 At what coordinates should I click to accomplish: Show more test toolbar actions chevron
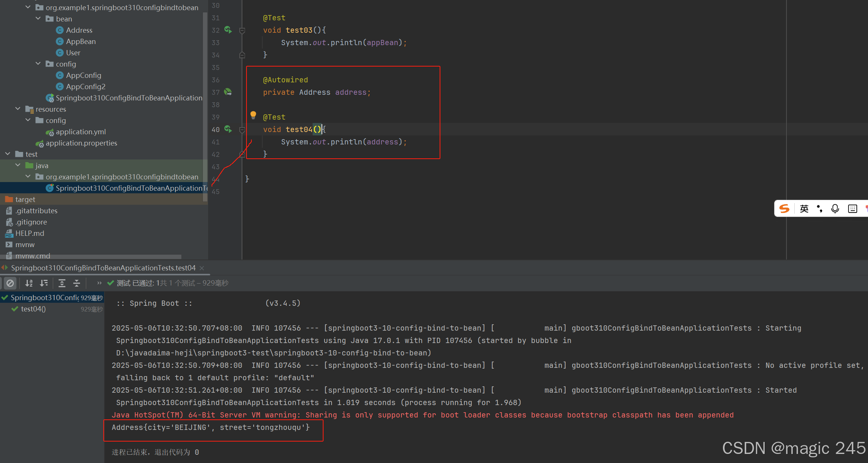tap(99, 283)
